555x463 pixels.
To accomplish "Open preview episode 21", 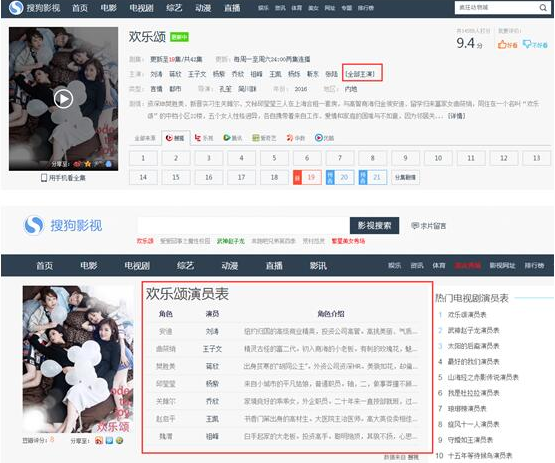I will pyautogui.click(x=373, y=177).
